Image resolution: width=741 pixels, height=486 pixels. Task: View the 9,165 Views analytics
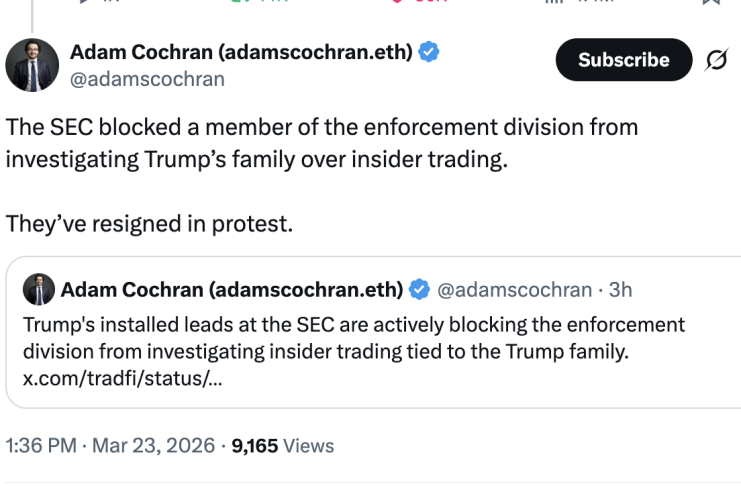[283, 446]
